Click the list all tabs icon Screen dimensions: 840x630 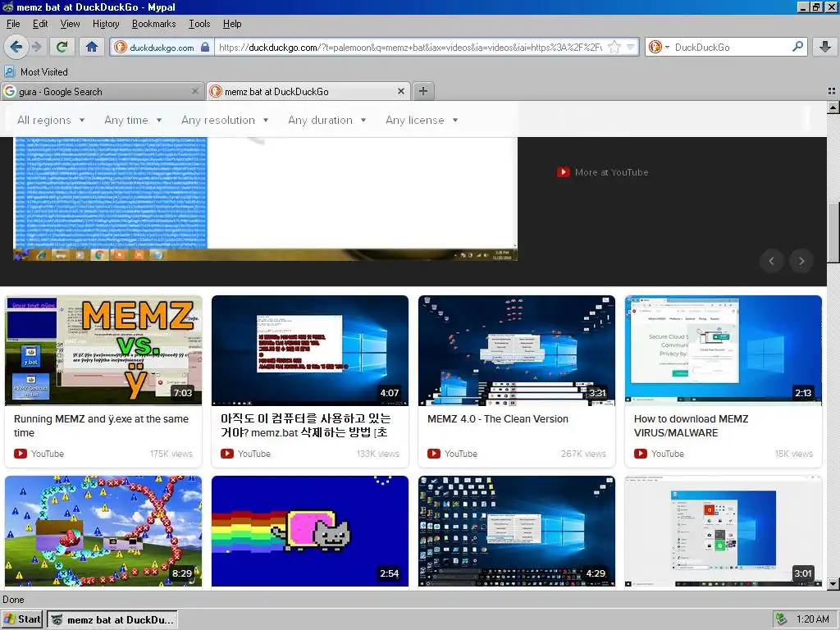[x=832, y=91]
